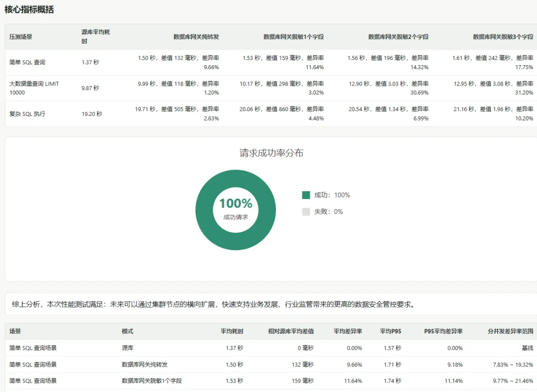537x392 pixels.
Task: Select the 源库 mode cell
Action: click(x=127, y=348)
